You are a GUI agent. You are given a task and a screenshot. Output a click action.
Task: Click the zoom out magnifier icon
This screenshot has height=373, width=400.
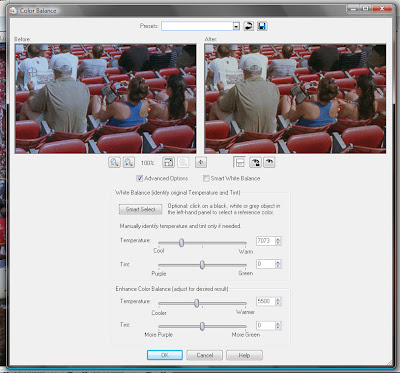click(114, 162)
